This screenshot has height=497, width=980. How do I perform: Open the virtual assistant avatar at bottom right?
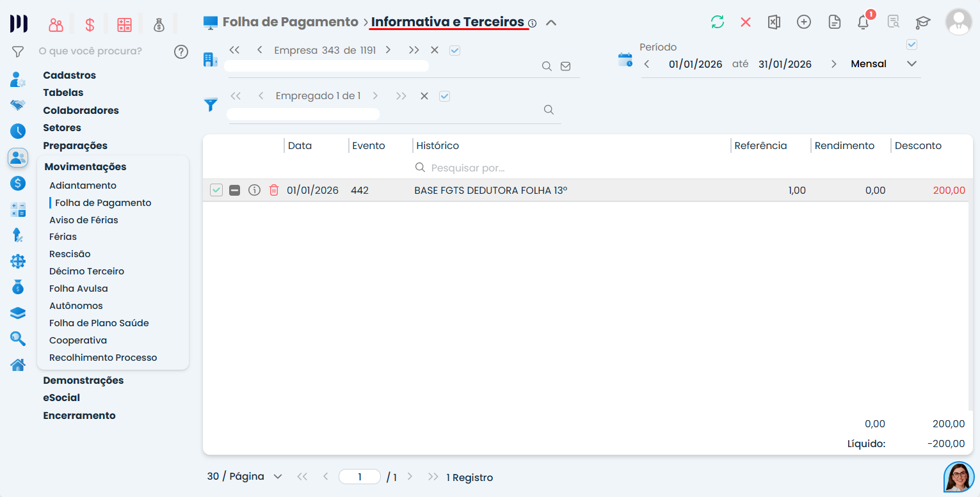(x=959, y=477)
